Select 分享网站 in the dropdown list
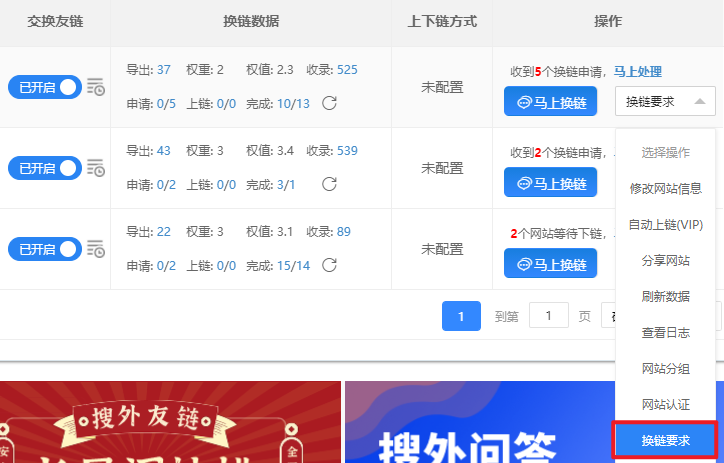This screenshot has height=463, width=724. tap(665, 260)
